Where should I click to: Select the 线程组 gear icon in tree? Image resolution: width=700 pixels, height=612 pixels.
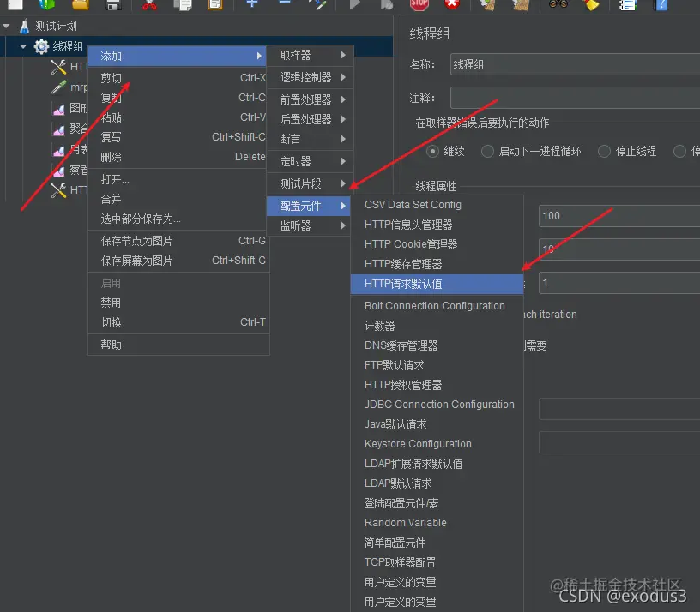click(x=41, y=46)
